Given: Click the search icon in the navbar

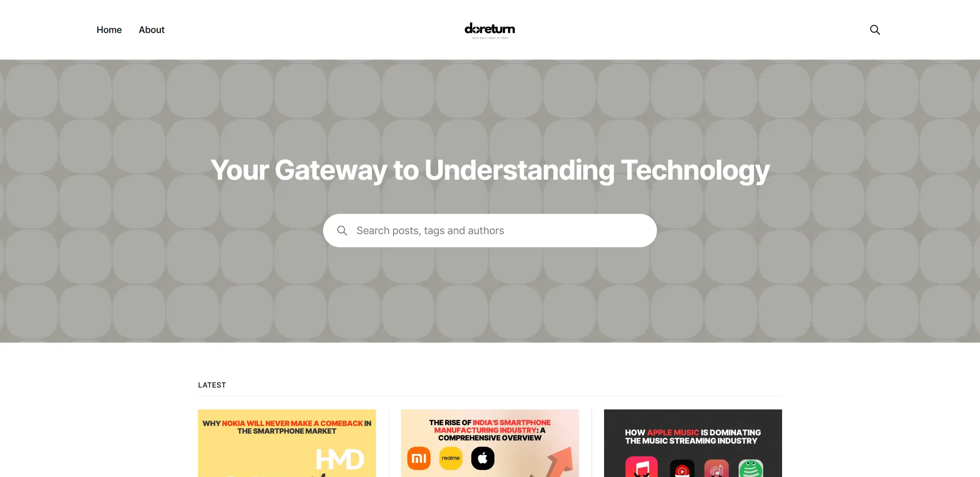Looking at the screenshot, I should coord(874,29).
